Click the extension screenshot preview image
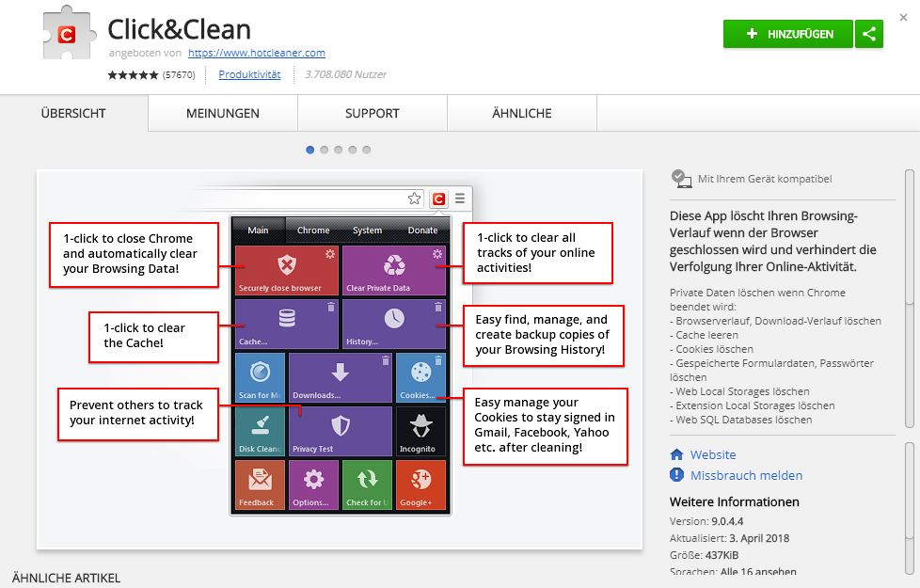The width and height of the screenshot is (920, 588). [340, 359]
